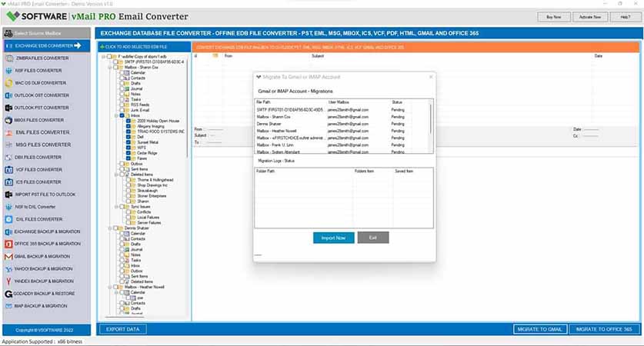Screen dimensions: 644x346
Task: Click the ICS Files Converter icon
Action: [x=9, y=181]
